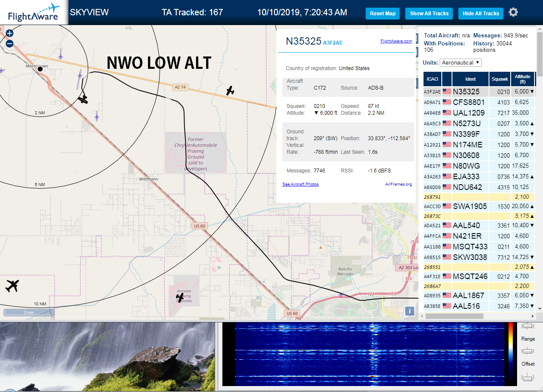Click the vertical scrollbar down arrow

[x=540, y=309]
